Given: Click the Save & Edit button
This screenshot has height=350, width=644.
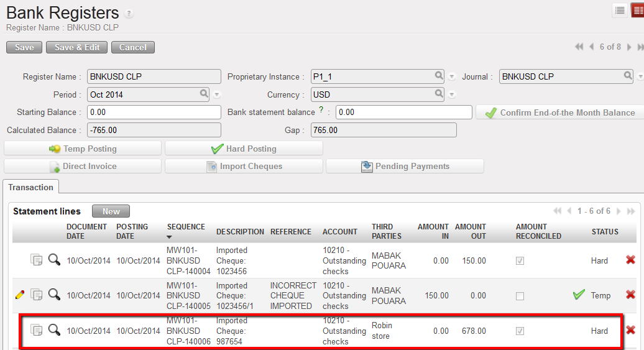Looking at the screenshot, I should point(76,47).
